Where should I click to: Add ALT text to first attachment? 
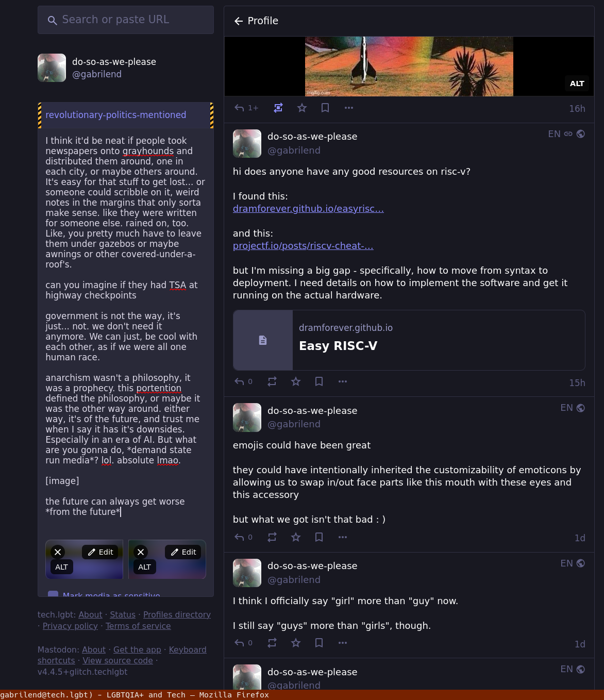click(x=62, y=567)
